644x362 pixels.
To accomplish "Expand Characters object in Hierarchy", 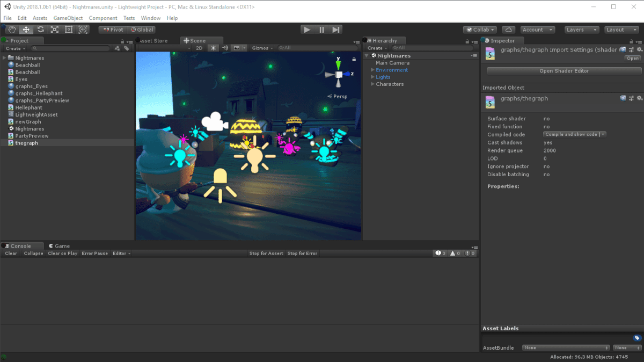I will point(372,84).
